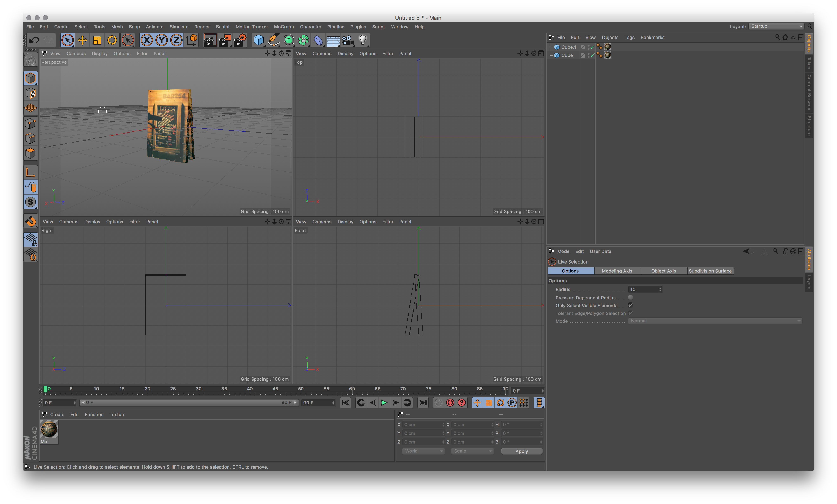
Task: Toggle the Y axis lock
Action: click(161, 40)
